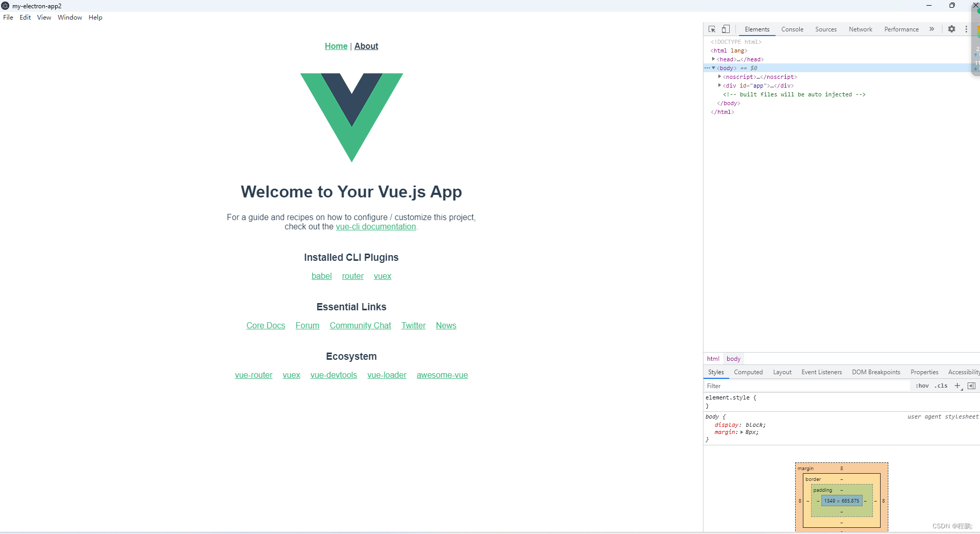The height and width of the screenshot is (534, 980).
Task: Open the Event Listeners pane tab
Action: pyautogui.click(x=821, y=372)
